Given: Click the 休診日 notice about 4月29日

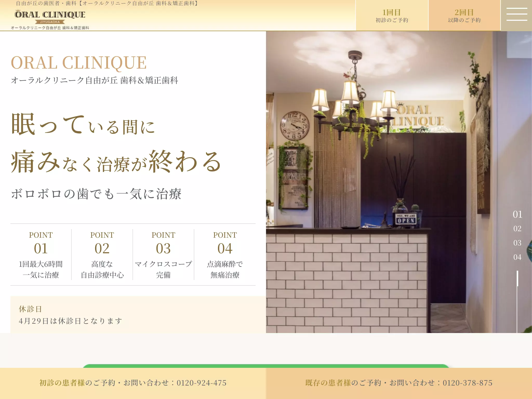Looking at the screenshot, I should point(138,315).
